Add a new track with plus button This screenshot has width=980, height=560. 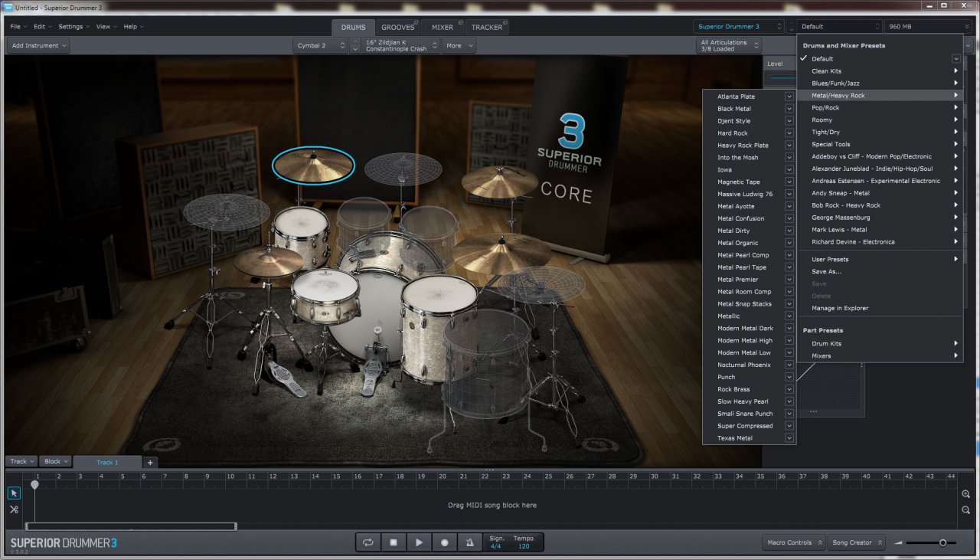pos(150,462)
